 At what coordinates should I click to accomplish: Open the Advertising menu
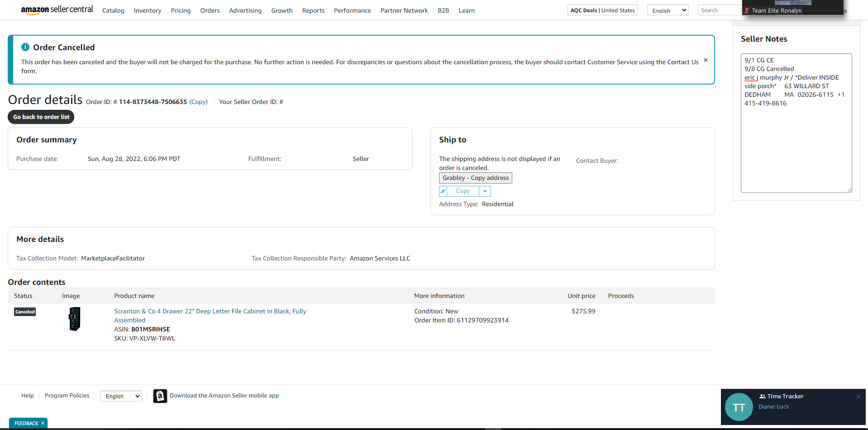click(x=245, y=10)
